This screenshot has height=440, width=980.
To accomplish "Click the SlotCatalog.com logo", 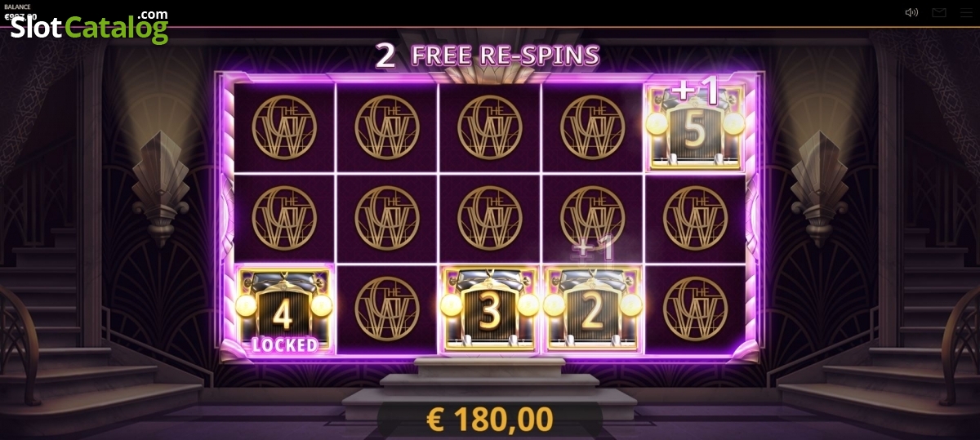I will coord(89,26).
